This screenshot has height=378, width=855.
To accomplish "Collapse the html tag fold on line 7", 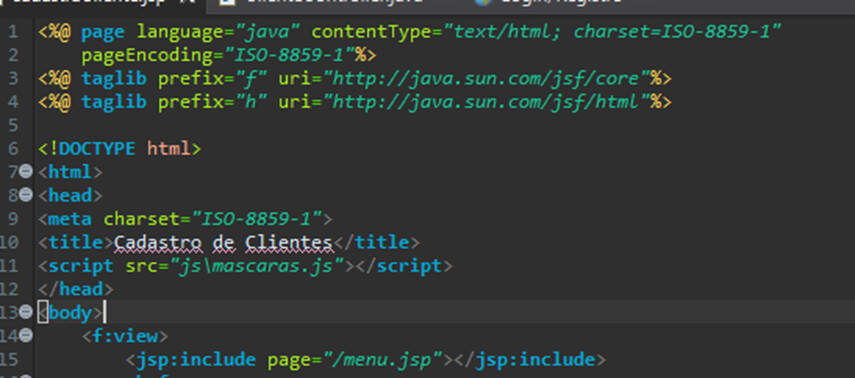I will click(x=26, y=172).
